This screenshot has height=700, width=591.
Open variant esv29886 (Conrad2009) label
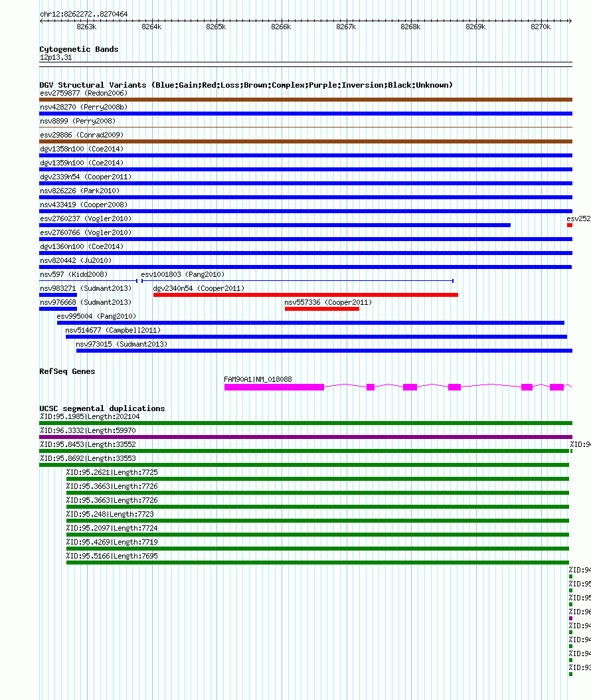coord(82,135)
